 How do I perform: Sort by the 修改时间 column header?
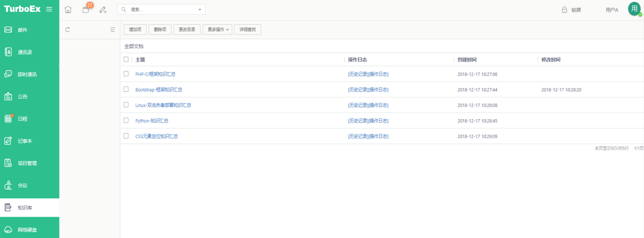pos(551,60)
